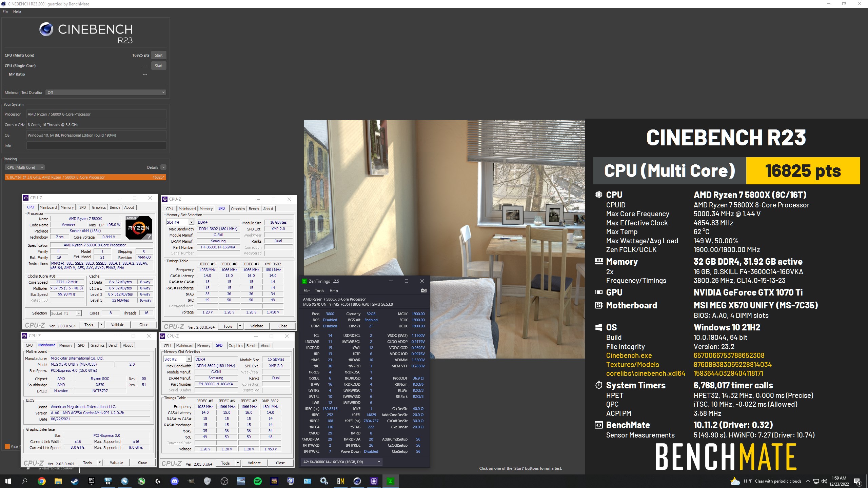Viewport: 868px width, 488px height.
Task: Open Tools dropdown arrow in CPU-Z Mainboard window
Action: point(100,463)
